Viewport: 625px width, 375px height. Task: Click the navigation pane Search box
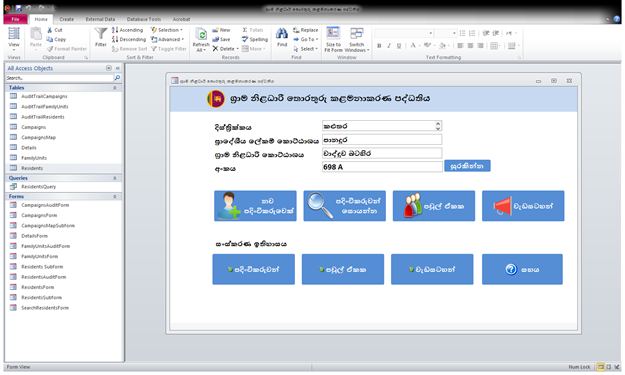point(59,78)
